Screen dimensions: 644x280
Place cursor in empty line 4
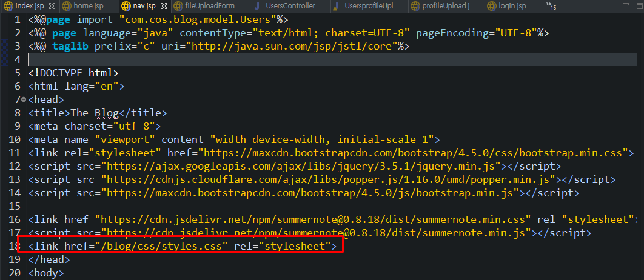(x=333, y=59)
